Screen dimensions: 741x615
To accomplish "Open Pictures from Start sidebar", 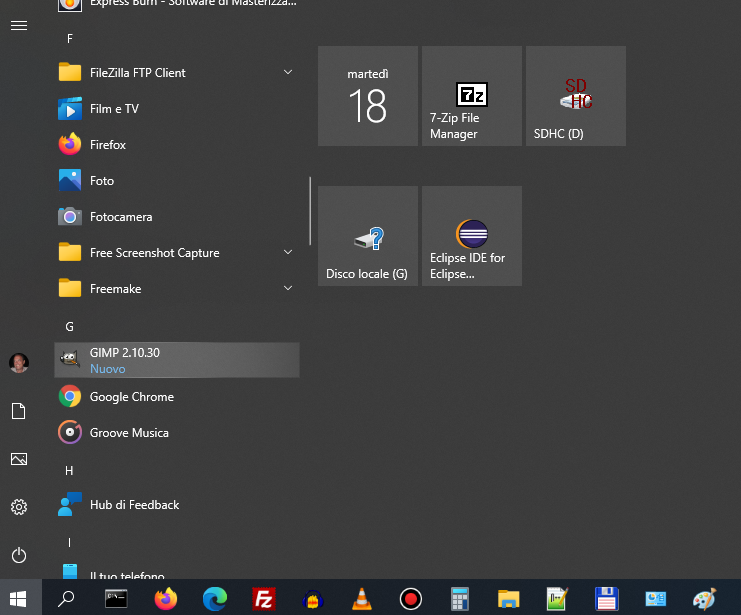I will (19, 459).
